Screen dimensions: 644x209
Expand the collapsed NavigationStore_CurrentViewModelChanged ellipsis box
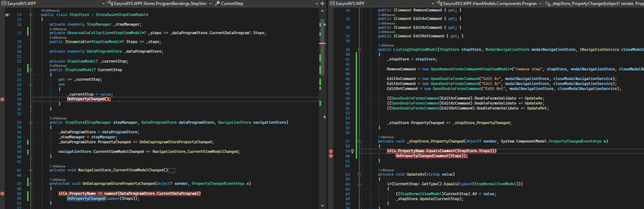click(172, 171)
